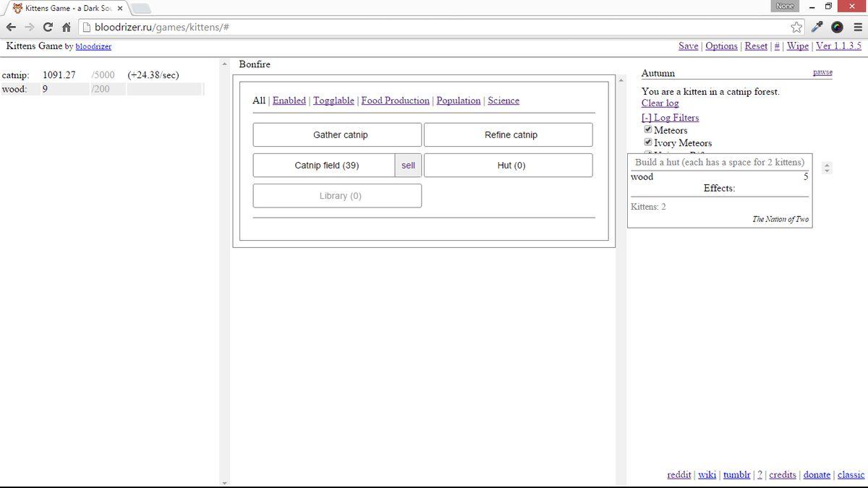The width and height of the screenshot is (868, 488).
Task: Filter buildings by Enabled
Action: [x=289, y=100]
